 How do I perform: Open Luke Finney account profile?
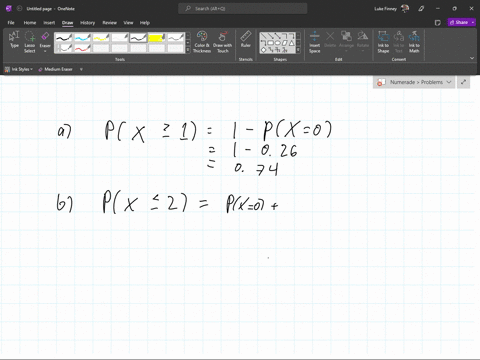coord(391,9)
